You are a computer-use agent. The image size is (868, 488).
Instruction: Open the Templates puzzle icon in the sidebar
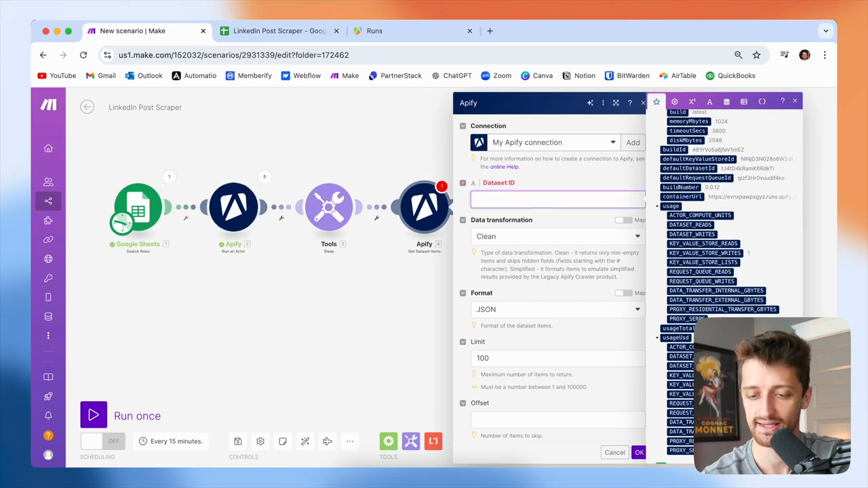pyautogui.click(x=48, y=220)
